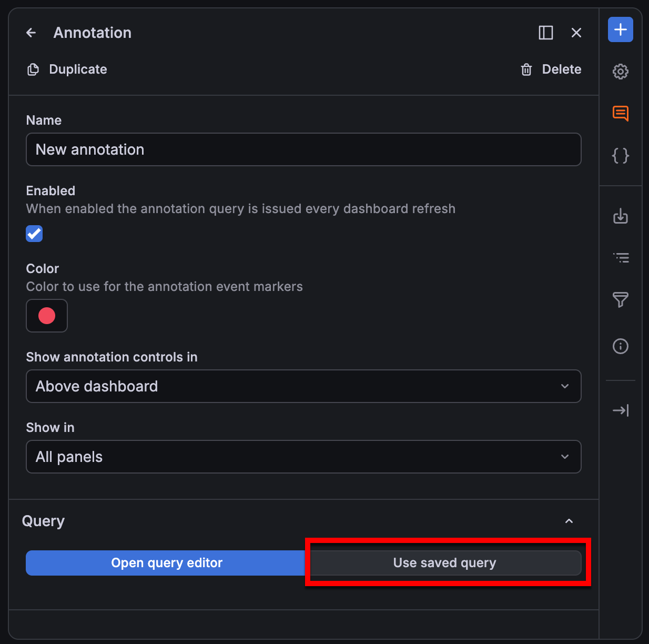Open the Show in All panels dropdown

[303, 457]
